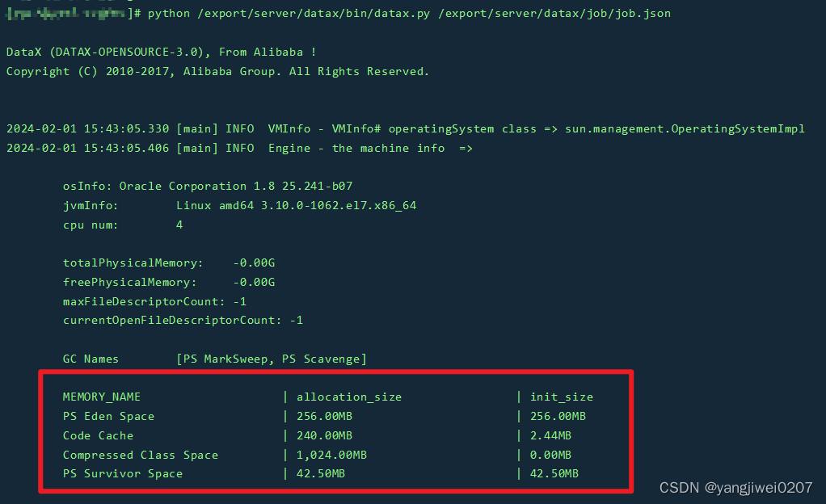The height and width of the screenshot is (504, 826).
Task: Select the PS Eden Space row
Action: [x=108, y=416]
